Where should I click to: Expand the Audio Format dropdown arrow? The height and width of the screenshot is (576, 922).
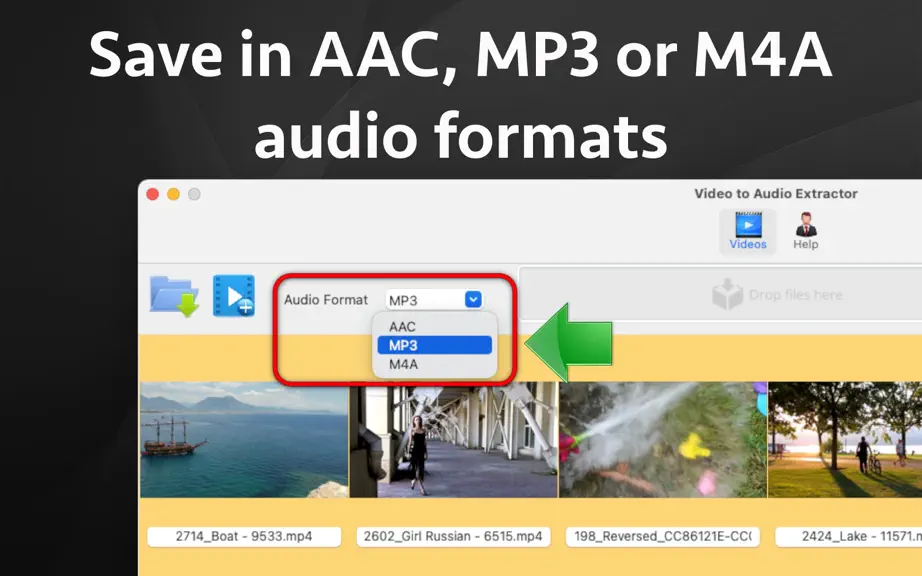(473, 299)
